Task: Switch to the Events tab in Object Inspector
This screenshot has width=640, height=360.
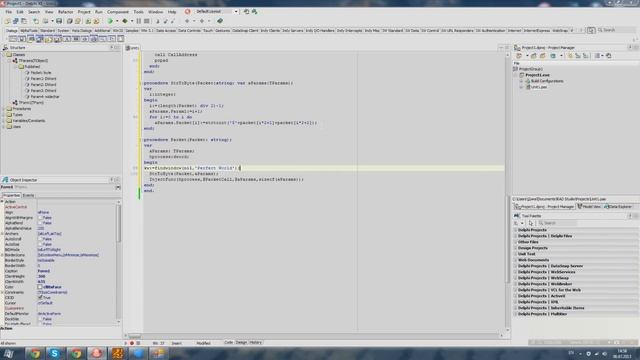Action: (28, 196)
